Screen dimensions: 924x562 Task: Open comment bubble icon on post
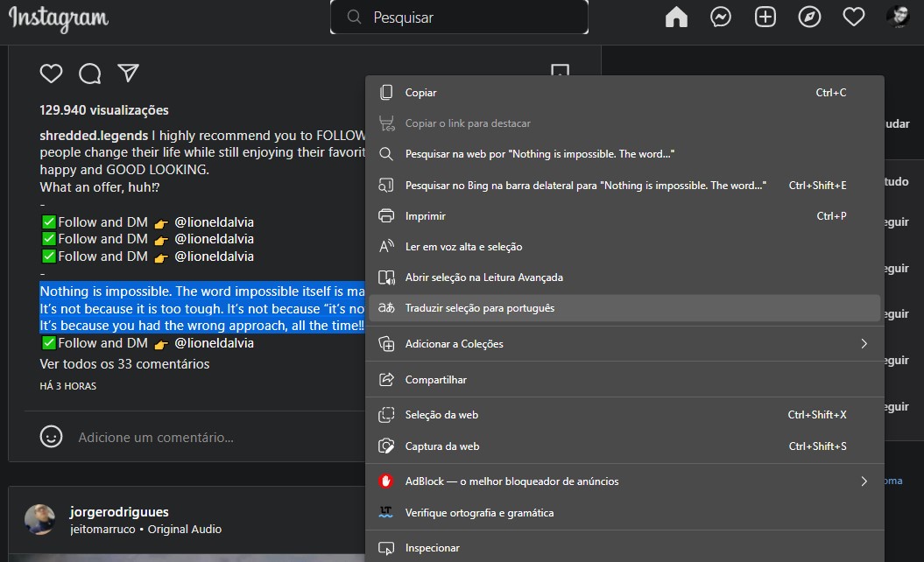pos(90,74)
